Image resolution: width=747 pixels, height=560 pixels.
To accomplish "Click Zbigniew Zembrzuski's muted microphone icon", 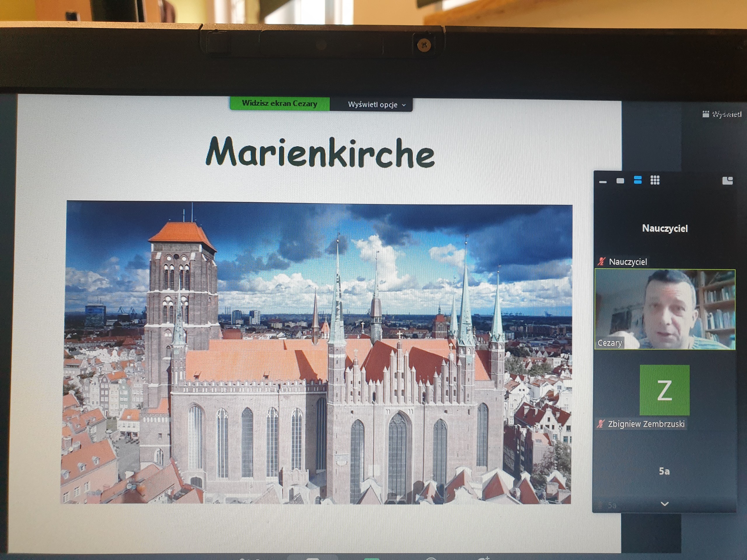I will pos(601,424).
